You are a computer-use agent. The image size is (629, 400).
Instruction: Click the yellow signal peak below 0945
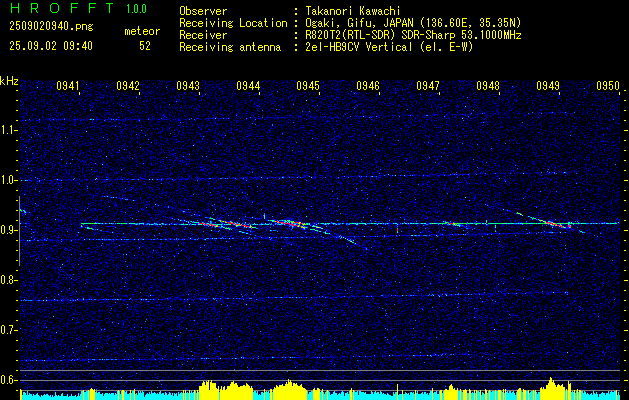tap(289, 388)
